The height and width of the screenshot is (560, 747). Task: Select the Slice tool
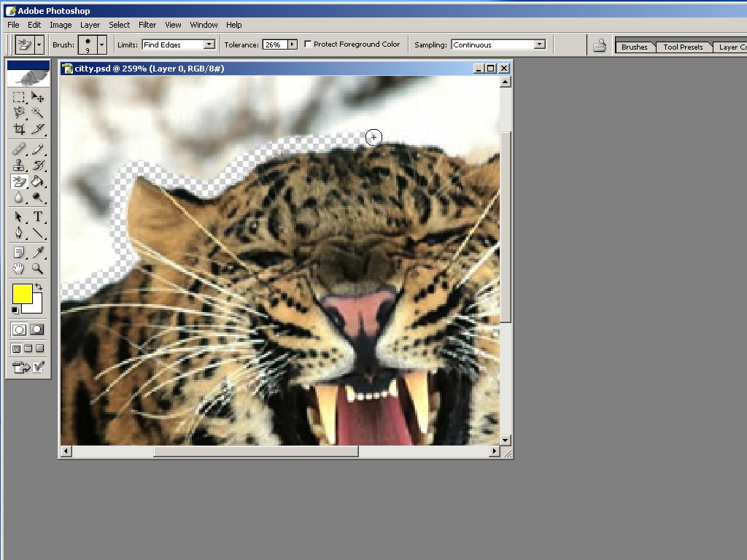coord(37,128)
